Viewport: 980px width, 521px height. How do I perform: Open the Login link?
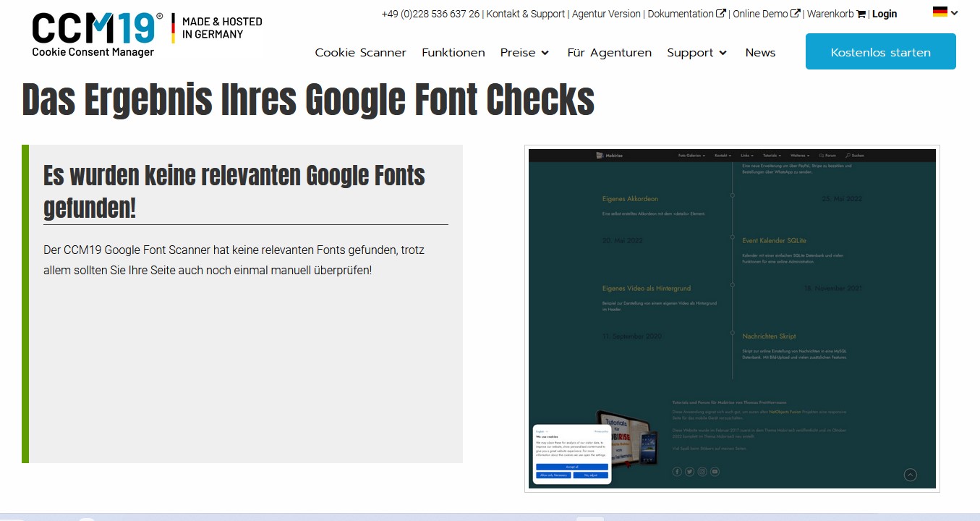pyautogui.click(x=884, y=14)
